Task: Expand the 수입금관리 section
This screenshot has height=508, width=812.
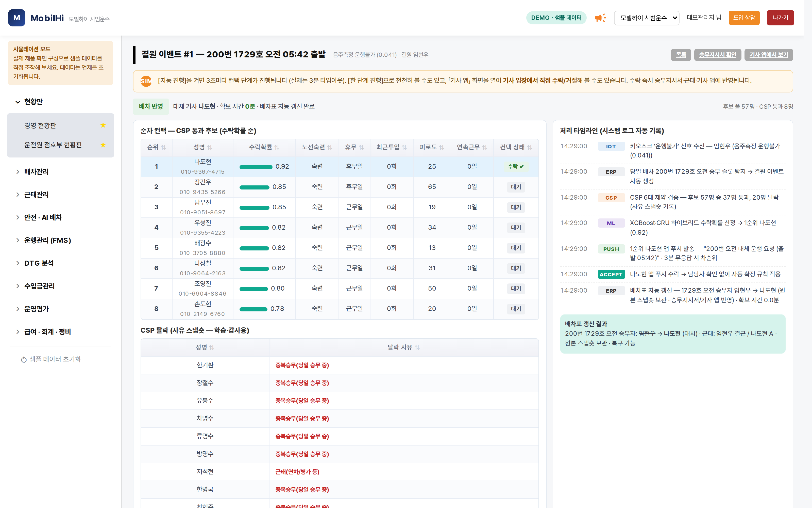Action: click(60, 286)
